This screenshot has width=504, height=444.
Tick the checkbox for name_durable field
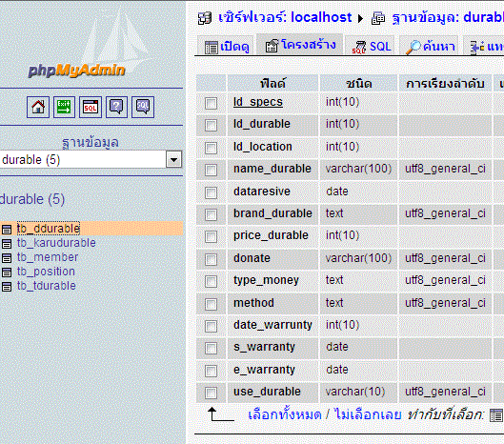pos(211,171)
